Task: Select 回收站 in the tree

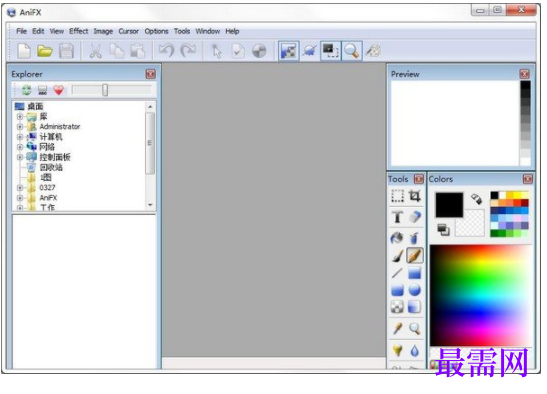Action: point(51,168)
